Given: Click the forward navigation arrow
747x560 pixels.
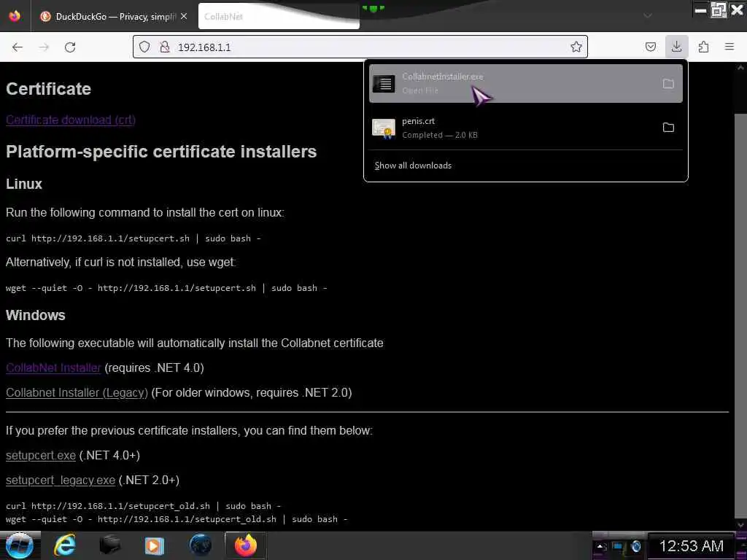Looking at the screenshot, I should click(44, 47).
